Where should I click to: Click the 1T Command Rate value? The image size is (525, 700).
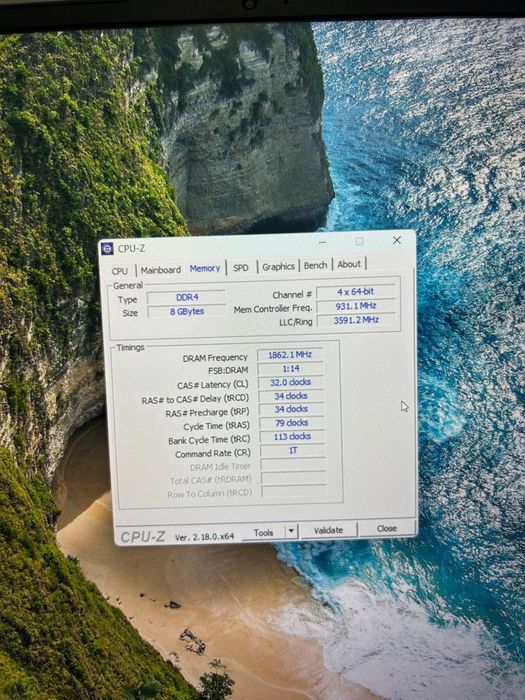click(x=293, y=450)
